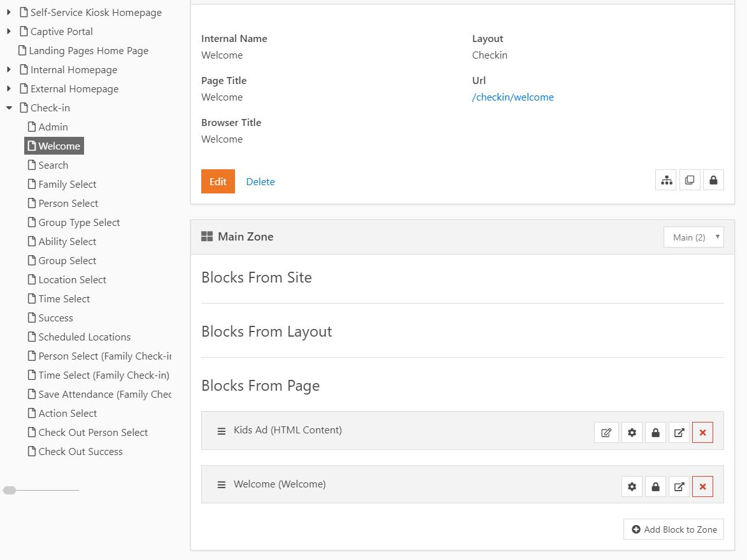Click Add Block to Zone button
Screen dimensions: 747x560
[x=674, y=529]
